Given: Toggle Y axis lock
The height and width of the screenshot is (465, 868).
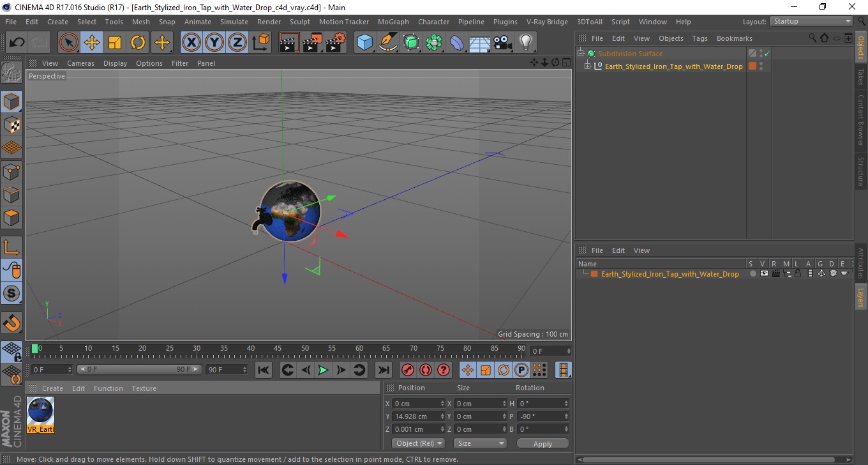Looking at the screenshot, I should point(214,43).
